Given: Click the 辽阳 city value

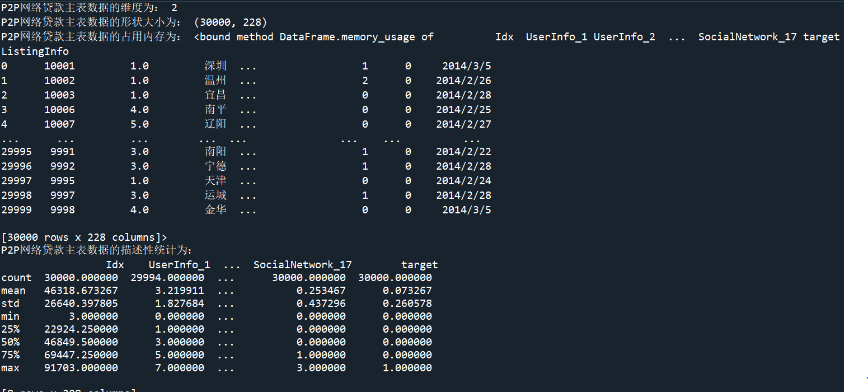Looking at the screenshot, I should pyautogui.click(x=215, y=124).
